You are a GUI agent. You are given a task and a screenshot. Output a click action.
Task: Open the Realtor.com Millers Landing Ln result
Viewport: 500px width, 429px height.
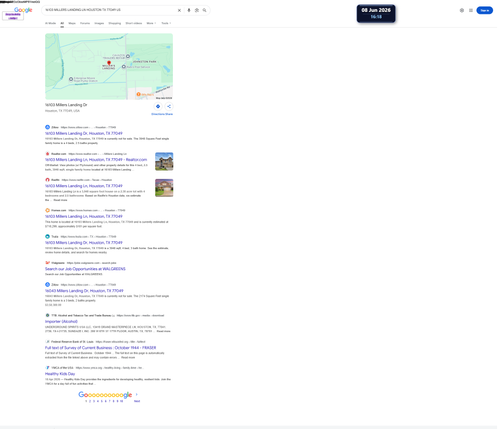tap(96, 160)
